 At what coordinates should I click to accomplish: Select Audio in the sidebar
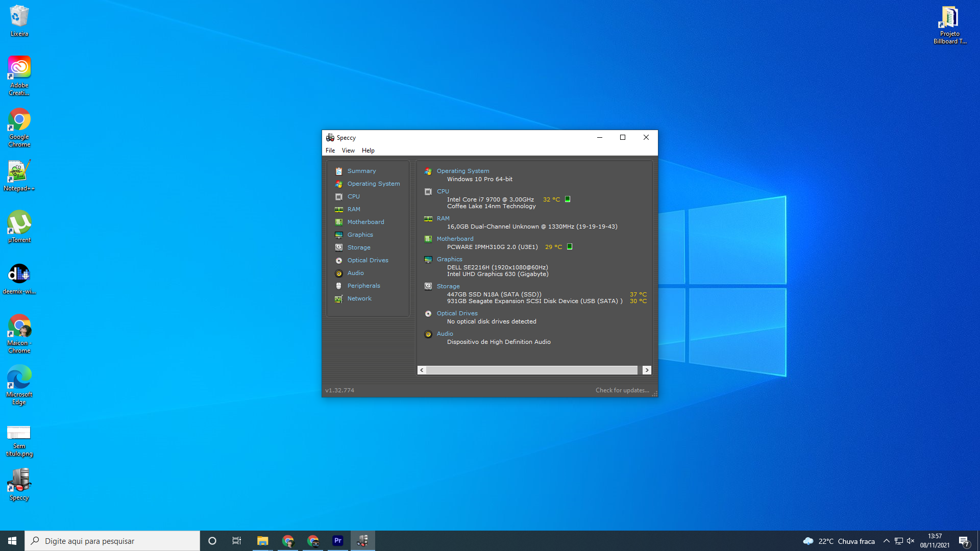pyautogui.click(x=355, y=273)
